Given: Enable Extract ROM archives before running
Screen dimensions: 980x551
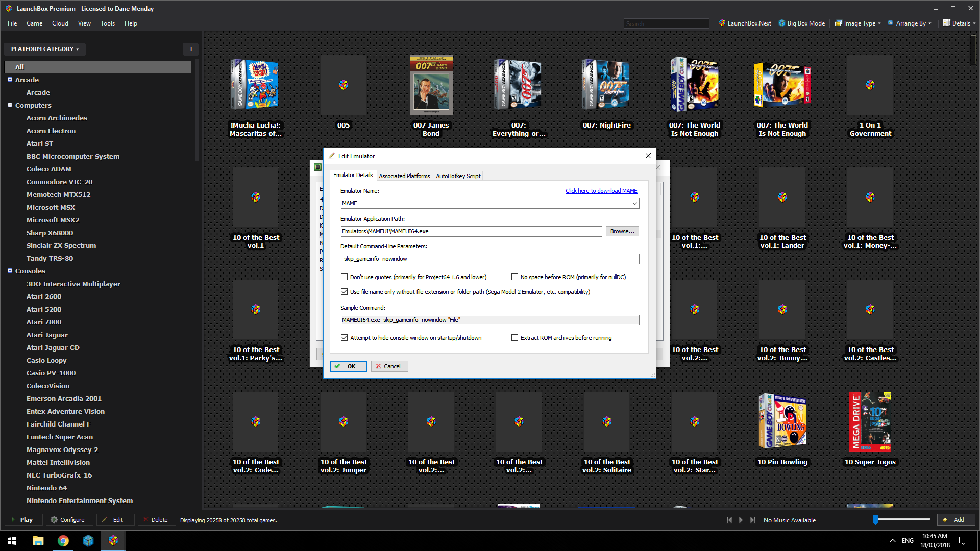Looking at the screenshot, I should tap(514, 338).
